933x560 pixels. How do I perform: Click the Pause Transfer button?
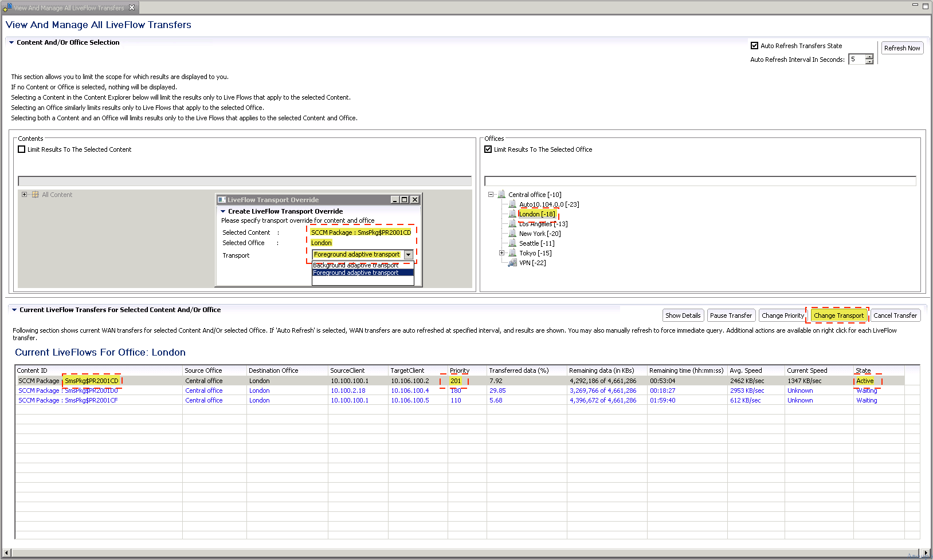(x=731, y=316)
